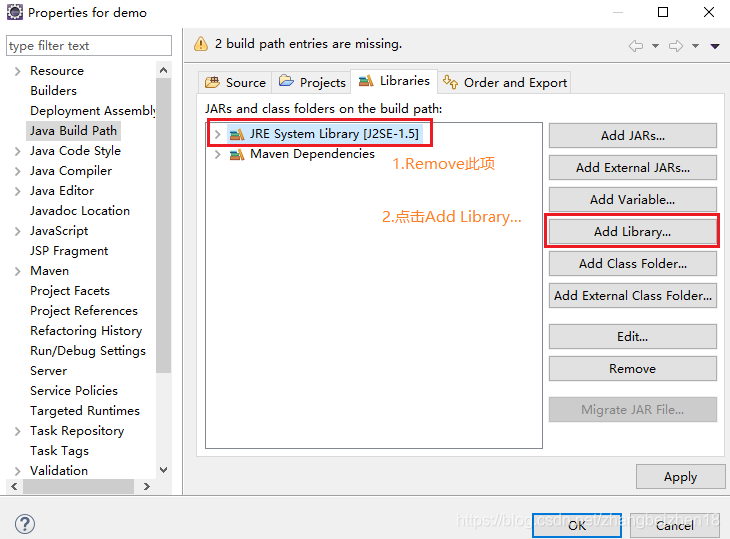730x539 pixels.
Task: Open the Server page
Action: click(x=48, y=371)
